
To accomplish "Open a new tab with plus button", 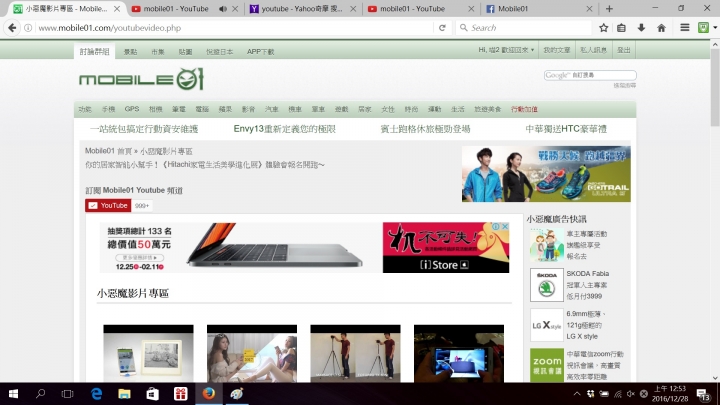I will click(x=609, y=9).
